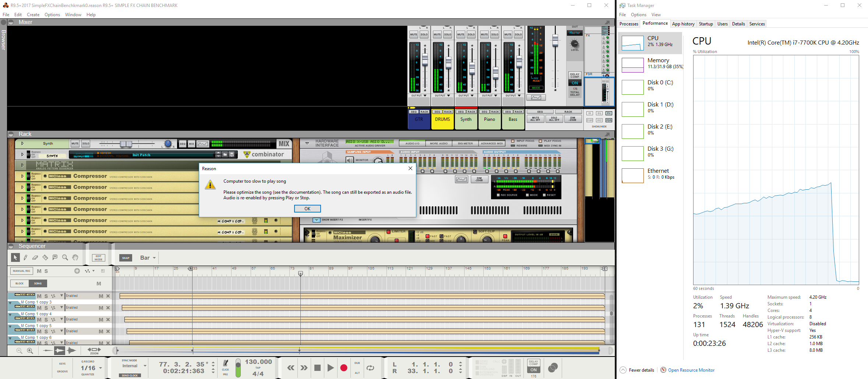The image size is (868, 379).
Task: Mute the GTR mixer channel
Action: [414, 35]
